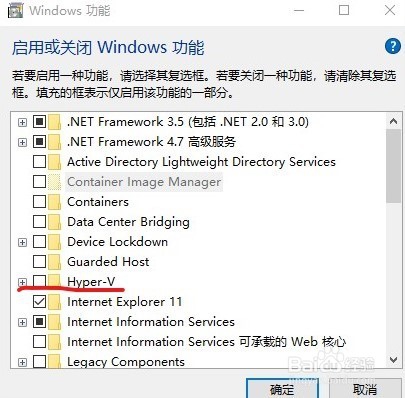Image resolution: width=405 pixels, height=398 pixels.
Task: Expand the Device Lockdown tree node
Action: 22,242
